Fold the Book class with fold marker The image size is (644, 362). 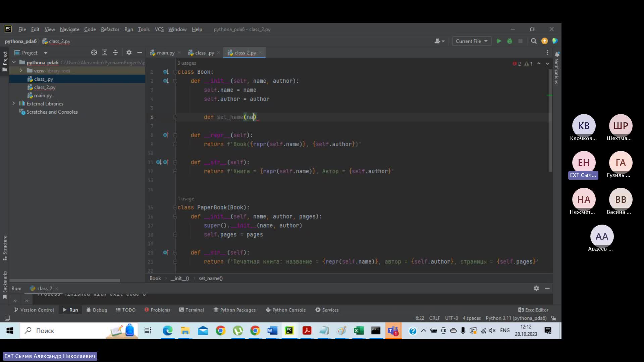point(175,72)
